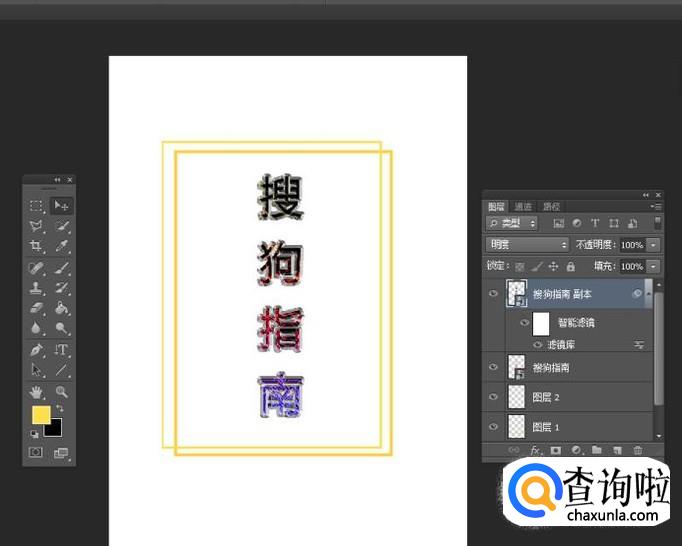Viewport: 682px width, 546px height.
Task: Select the Pen tool
Action: [x=37, y=349]
